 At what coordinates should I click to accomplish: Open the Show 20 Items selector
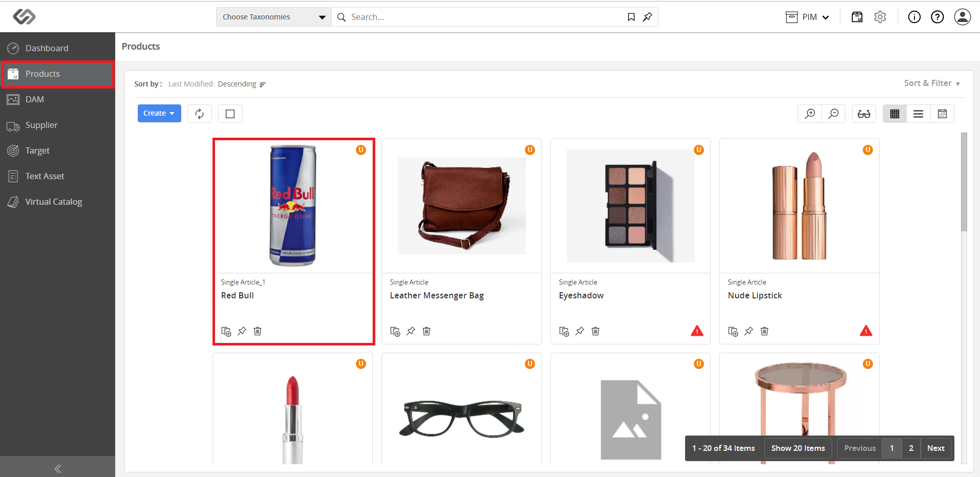[798, 448]
